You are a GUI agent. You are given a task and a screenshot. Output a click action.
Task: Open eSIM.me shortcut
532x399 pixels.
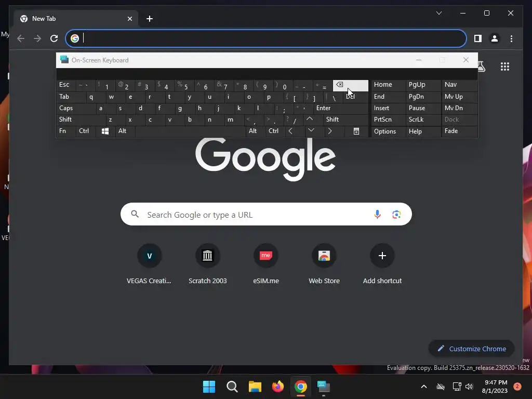click(x=265, y=264)
